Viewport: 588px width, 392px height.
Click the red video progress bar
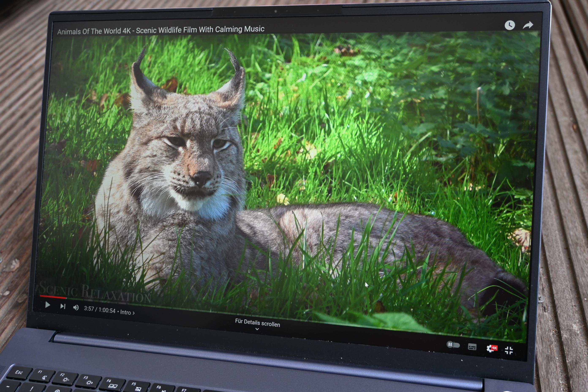[x=53, y=297]
